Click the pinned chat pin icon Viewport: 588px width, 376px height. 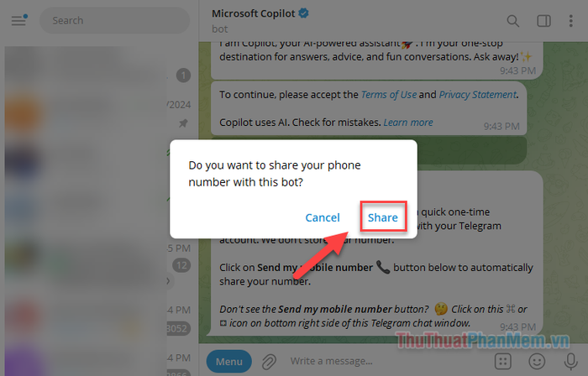coord(183,123)
